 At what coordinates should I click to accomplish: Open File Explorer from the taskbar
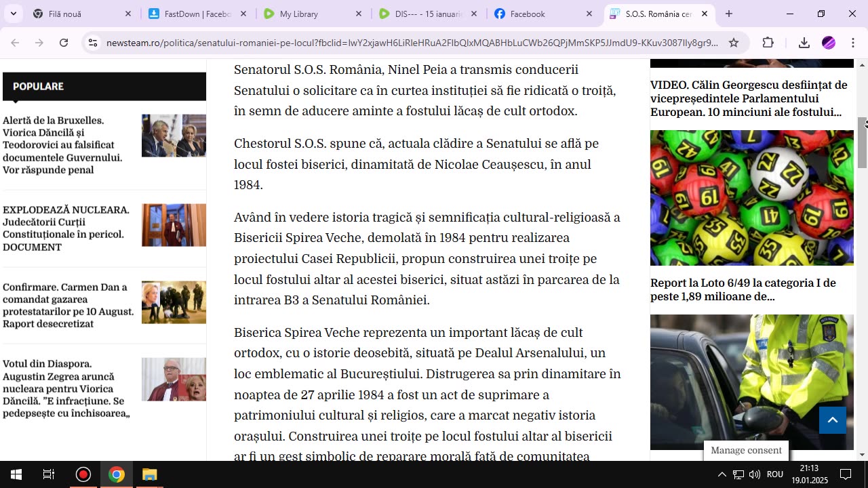(150, 474)
